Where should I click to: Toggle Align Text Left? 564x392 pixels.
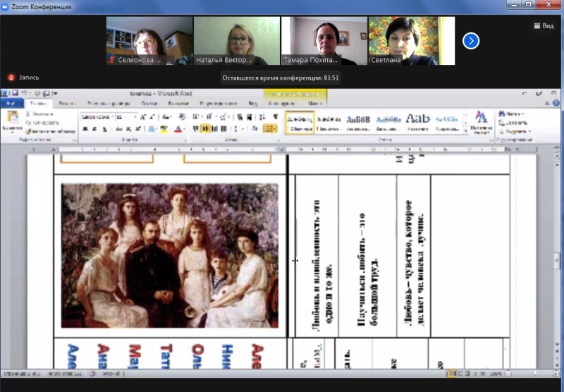197,129
